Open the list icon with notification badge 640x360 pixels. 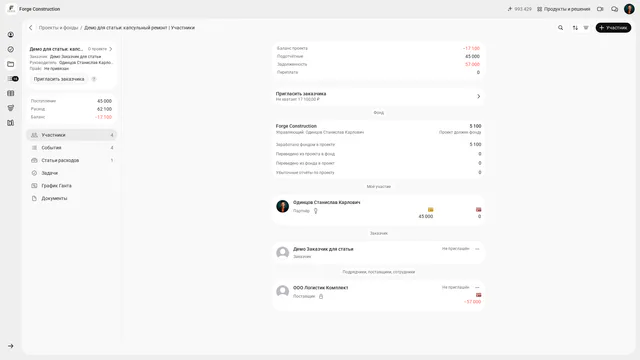[x=12, y=78]
